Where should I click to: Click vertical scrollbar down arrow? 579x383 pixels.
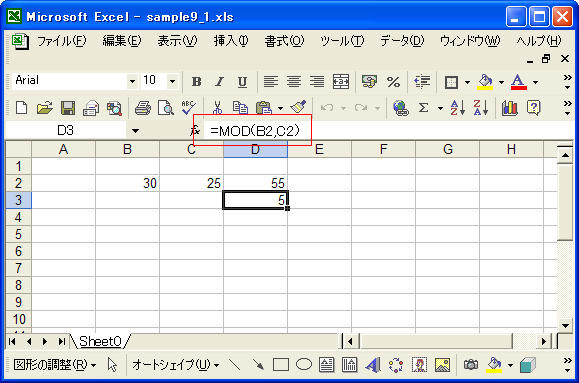[x=565, y=325]
